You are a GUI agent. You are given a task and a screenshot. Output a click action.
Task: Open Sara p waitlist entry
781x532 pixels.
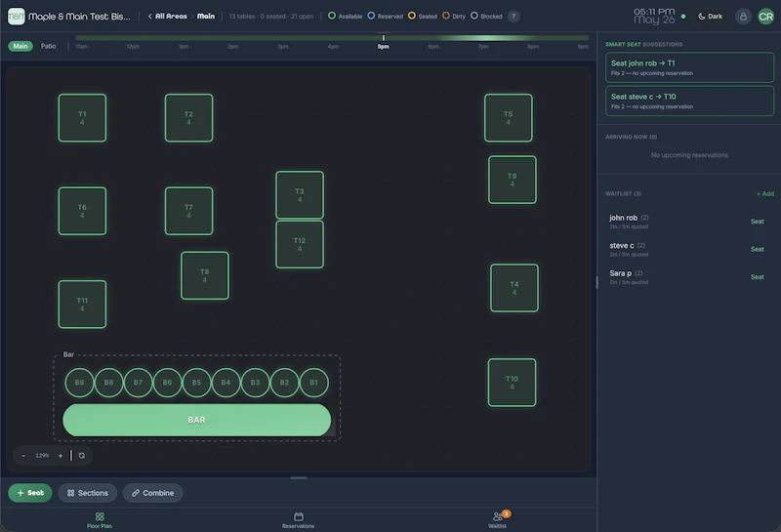(x=689, y=277)
